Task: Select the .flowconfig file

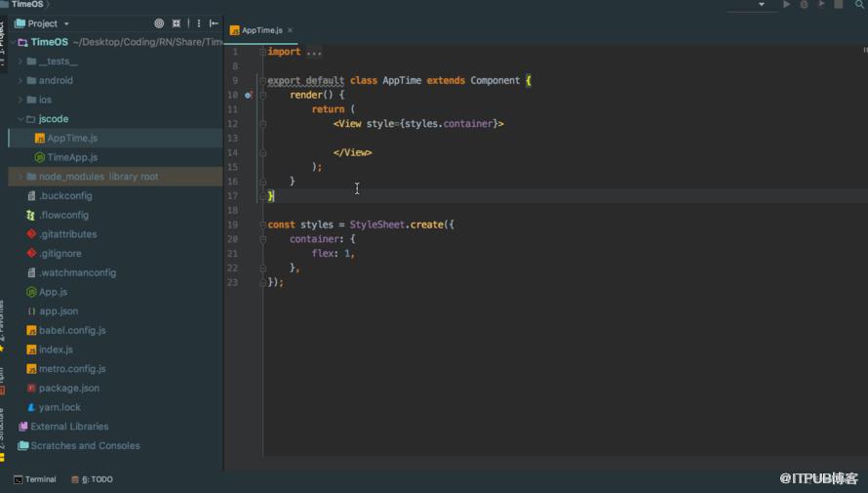Action: coord(63,215)
